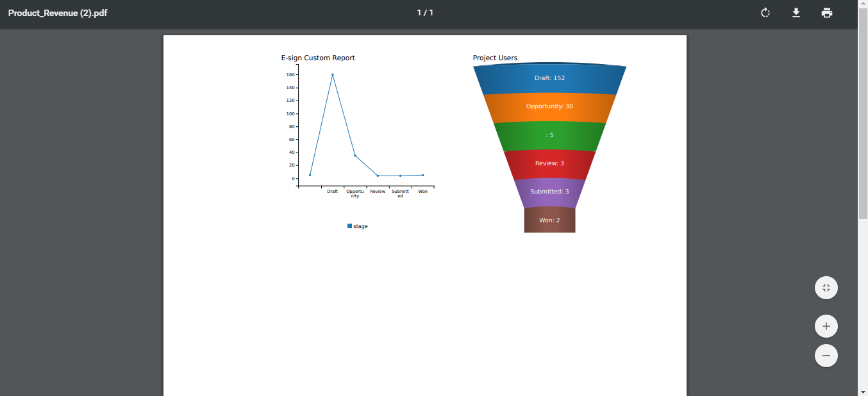
Task: Rotate the PDF document clockwise
Action: click(x=765, y=13)
